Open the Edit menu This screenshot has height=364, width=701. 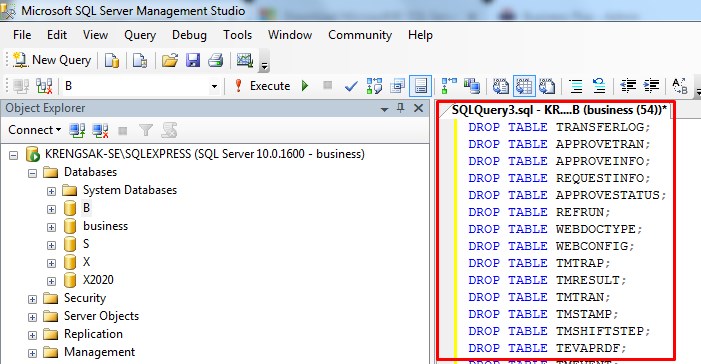(x=57, y=35)
